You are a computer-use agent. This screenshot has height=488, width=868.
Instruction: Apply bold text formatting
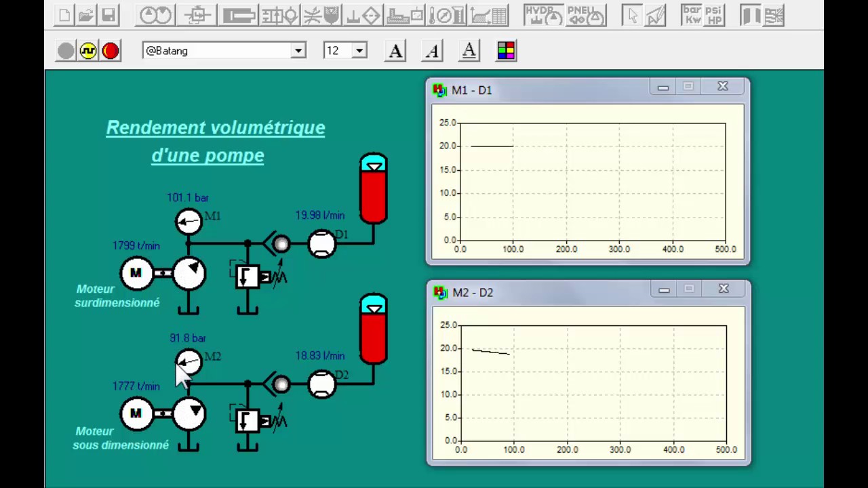pos(396,51)
